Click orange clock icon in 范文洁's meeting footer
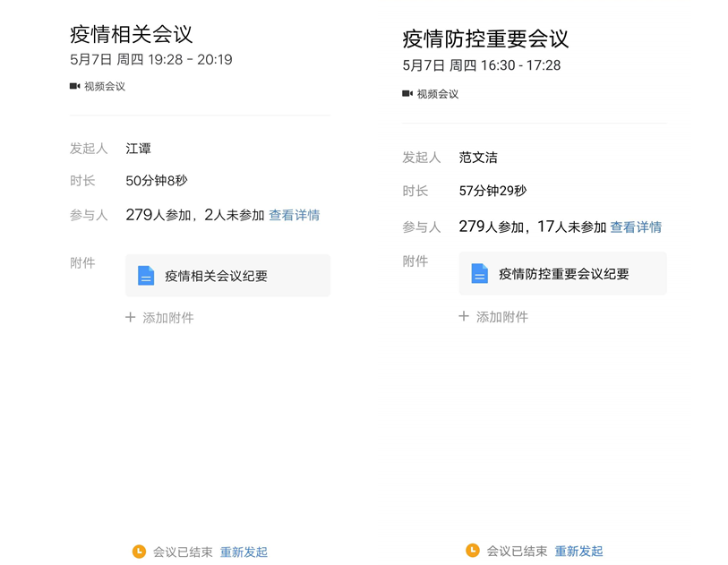This screenshot has width=728, height=565. [x=472, y=551]
